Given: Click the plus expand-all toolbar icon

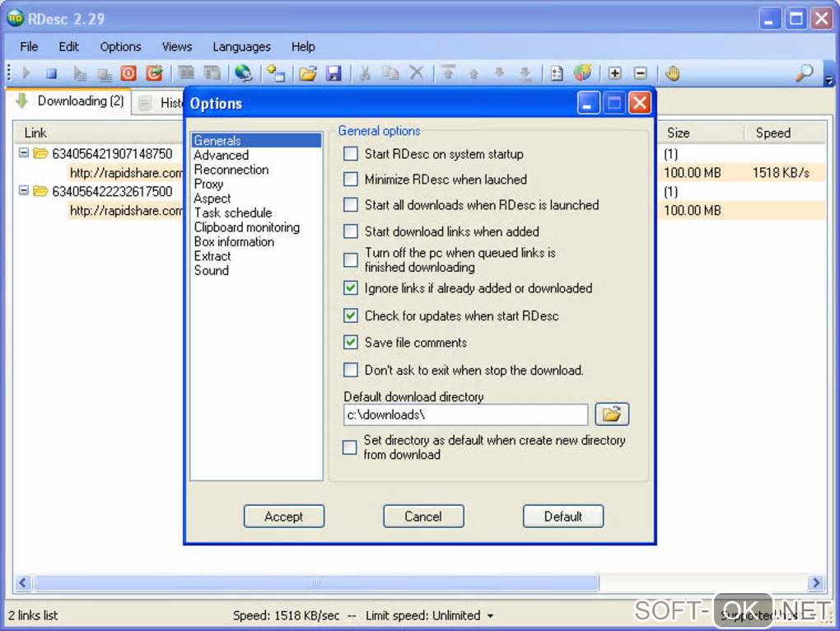Looking at the screenshot, I should coord(615,72).
